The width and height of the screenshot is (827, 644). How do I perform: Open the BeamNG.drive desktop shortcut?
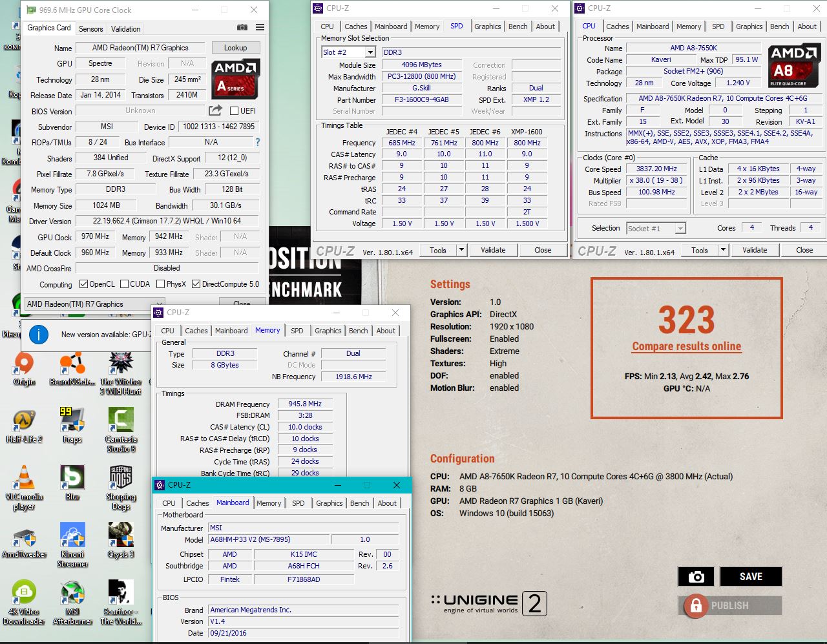72,370
